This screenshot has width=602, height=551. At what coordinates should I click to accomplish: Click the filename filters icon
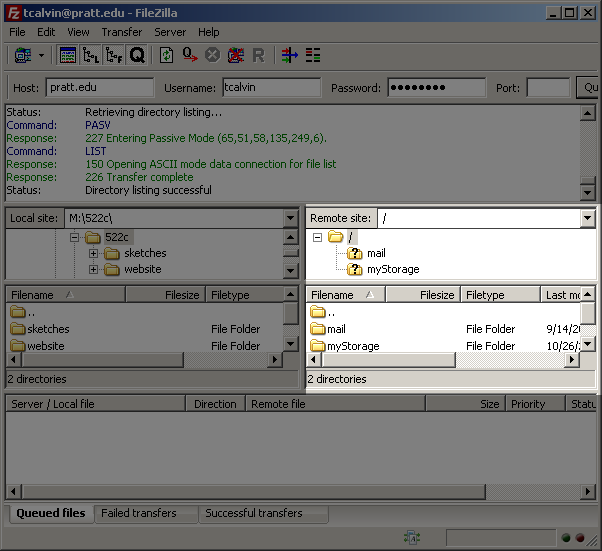coord(289,55)
